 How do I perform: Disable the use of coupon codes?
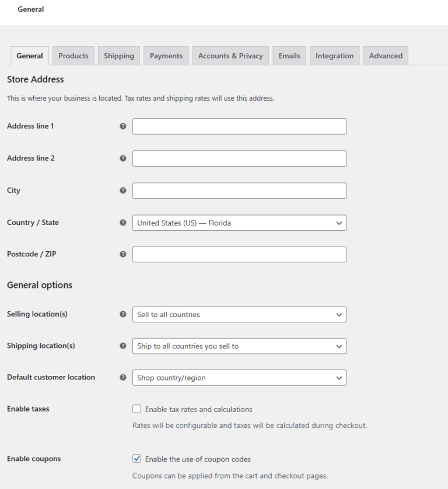tap(136, 459)
